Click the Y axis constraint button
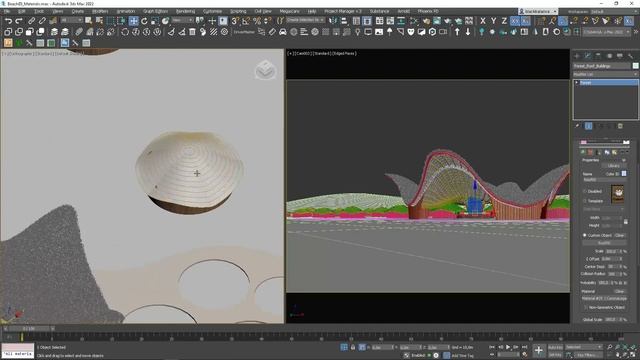 (493, 21)
